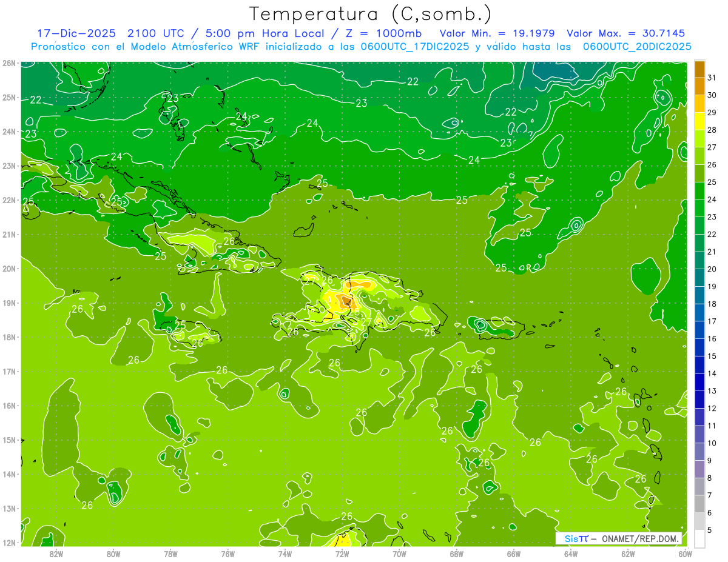Click the 70W longitude label
The width and height of the screenshot is (728, 562).
[399, 554]
